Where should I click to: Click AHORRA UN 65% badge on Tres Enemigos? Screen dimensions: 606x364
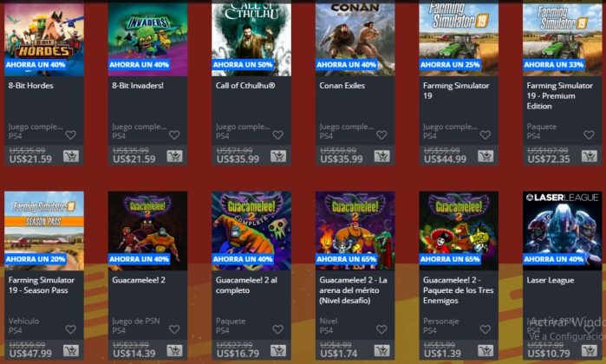450,259
